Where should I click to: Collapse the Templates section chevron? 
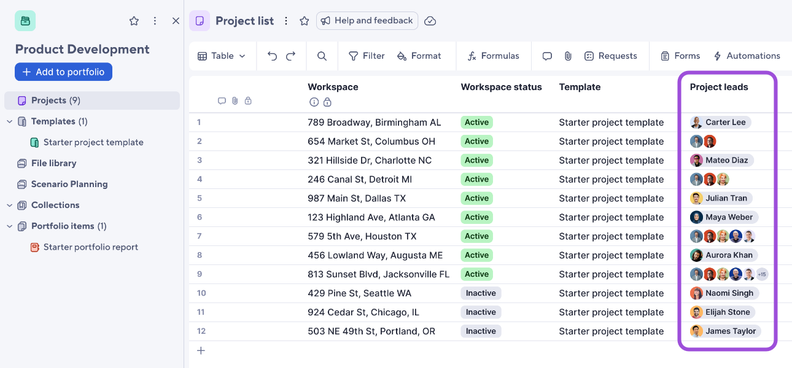pos(10,121)
